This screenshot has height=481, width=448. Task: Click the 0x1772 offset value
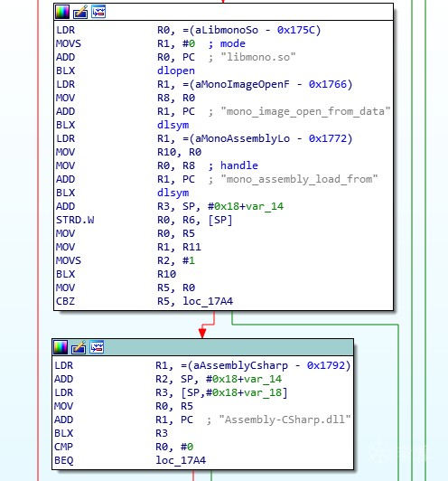(x=328, y=138)
